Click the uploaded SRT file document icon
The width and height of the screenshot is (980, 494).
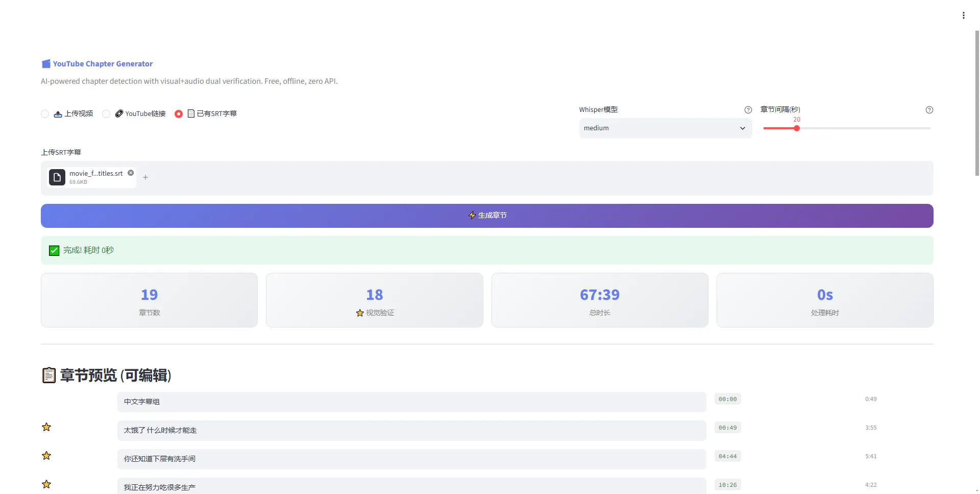pos(57,177)
